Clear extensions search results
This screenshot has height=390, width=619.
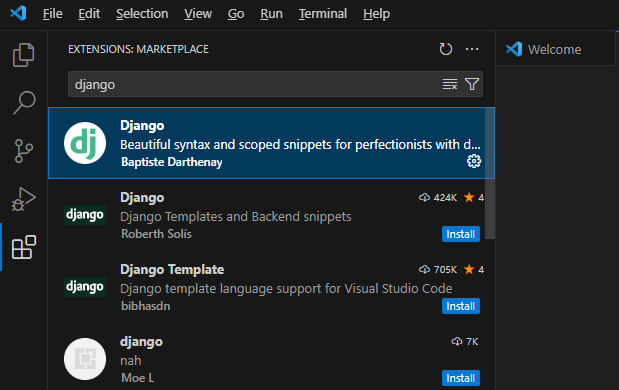450,84
